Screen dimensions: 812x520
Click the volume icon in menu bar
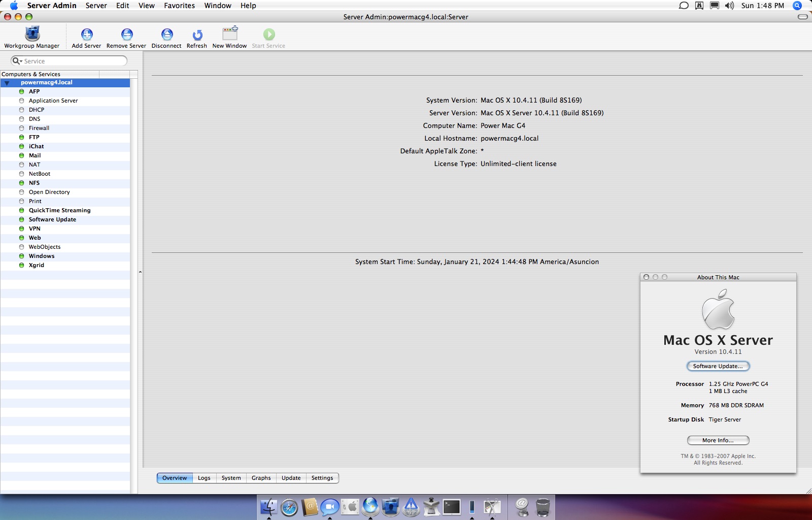729,6
